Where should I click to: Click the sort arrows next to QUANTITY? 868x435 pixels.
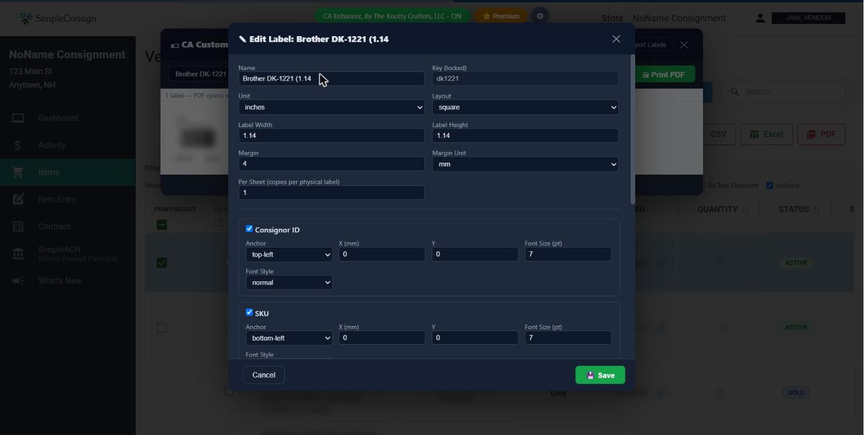point(745,210)
